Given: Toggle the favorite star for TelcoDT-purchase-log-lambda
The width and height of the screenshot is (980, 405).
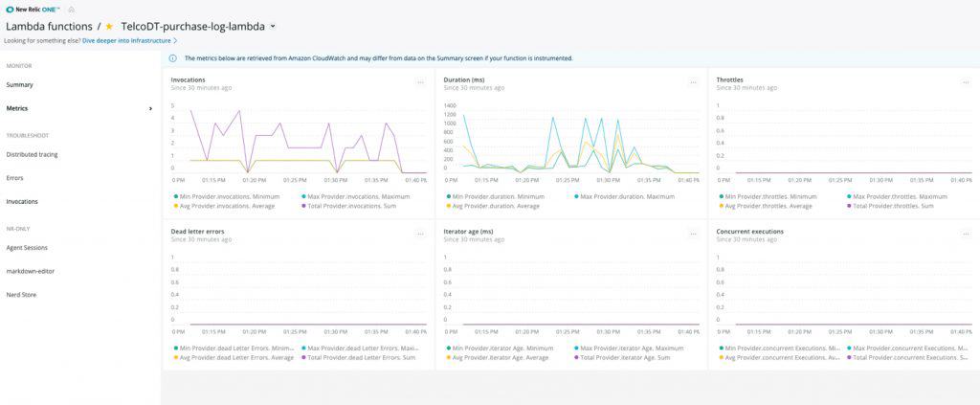Looking at the screenshot, I should [109, 26].
